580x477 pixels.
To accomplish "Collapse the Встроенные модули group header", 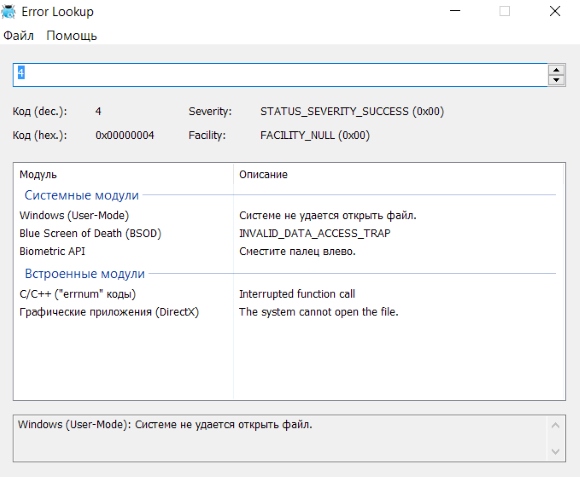I will [85, 273].
